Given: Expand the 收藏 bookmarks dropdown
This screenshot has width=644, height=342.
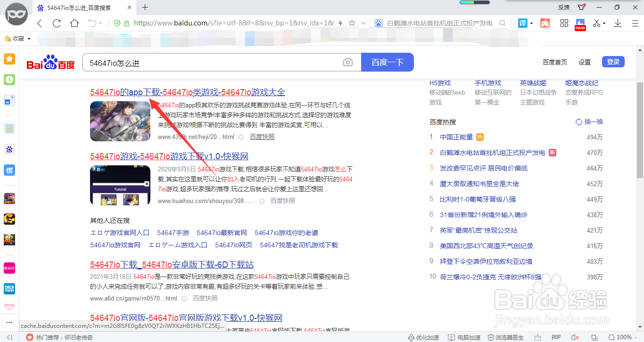Looking at the screenshot, I should (29, 39).
